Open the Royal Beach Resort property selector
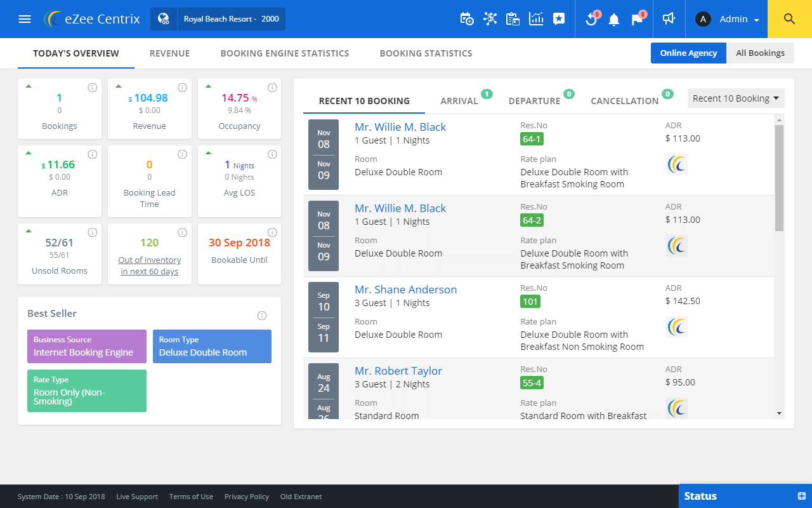Viewport: 812px width, 508px height. tap(218, 19)
